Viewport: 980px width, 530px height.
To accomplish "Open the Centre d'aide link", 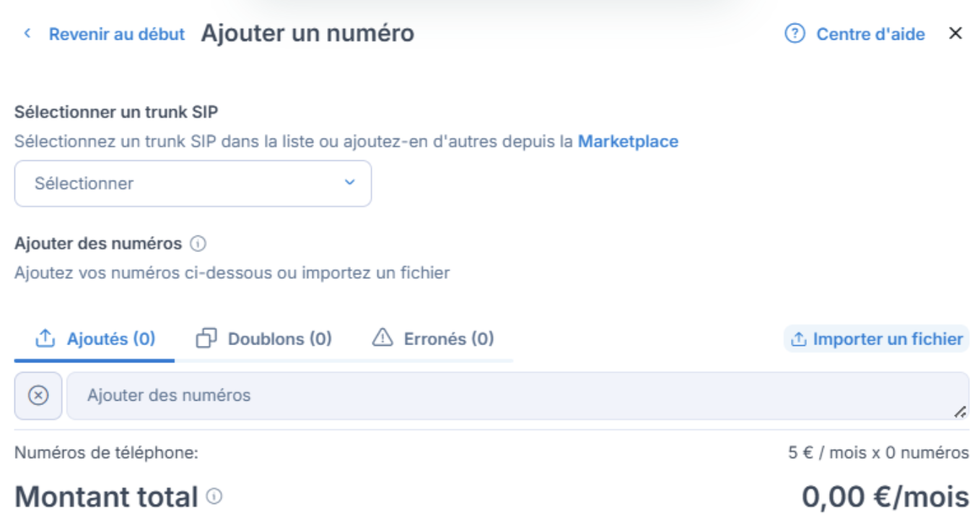I will pos(870,34).
